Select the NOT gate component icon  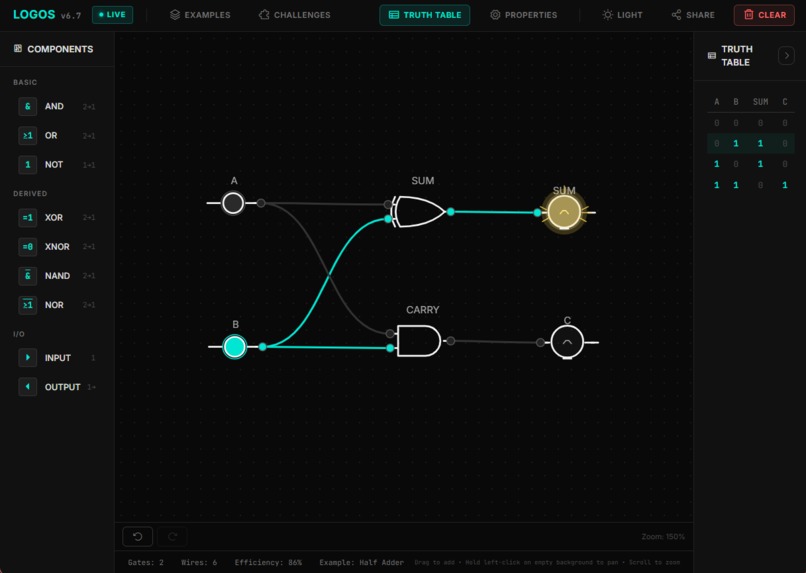[x=28, y=165]
